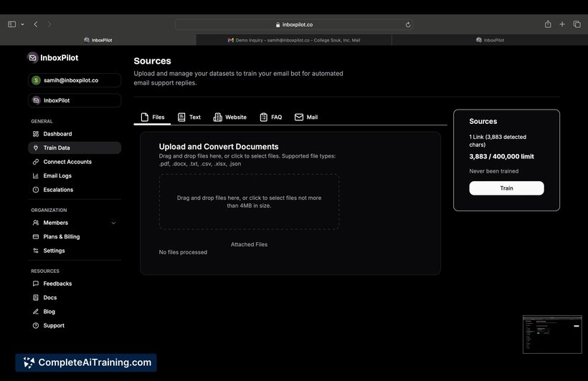
Task: Open a new tab with plus icon
Action: (x=562, y=24)
